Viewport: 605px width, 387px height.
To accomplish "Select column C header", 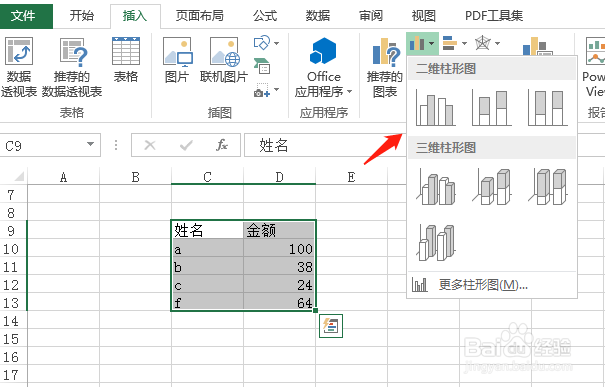I will point(208,177).
